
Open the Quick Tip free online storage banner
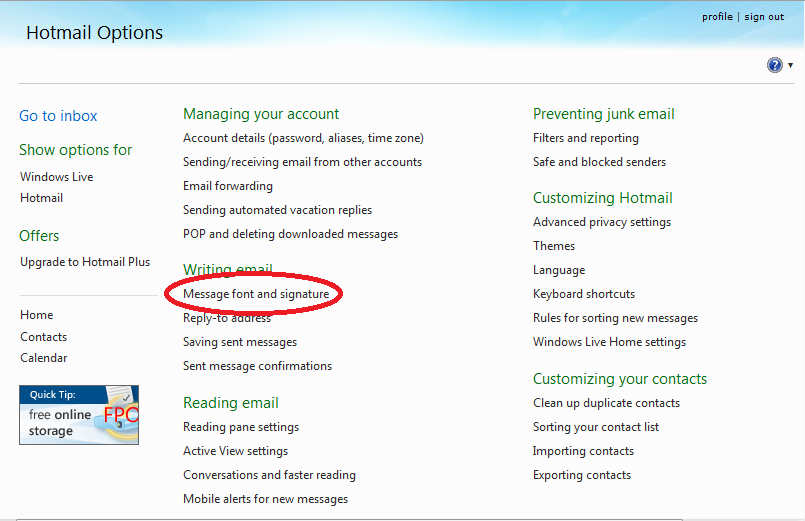coord(79,415)
